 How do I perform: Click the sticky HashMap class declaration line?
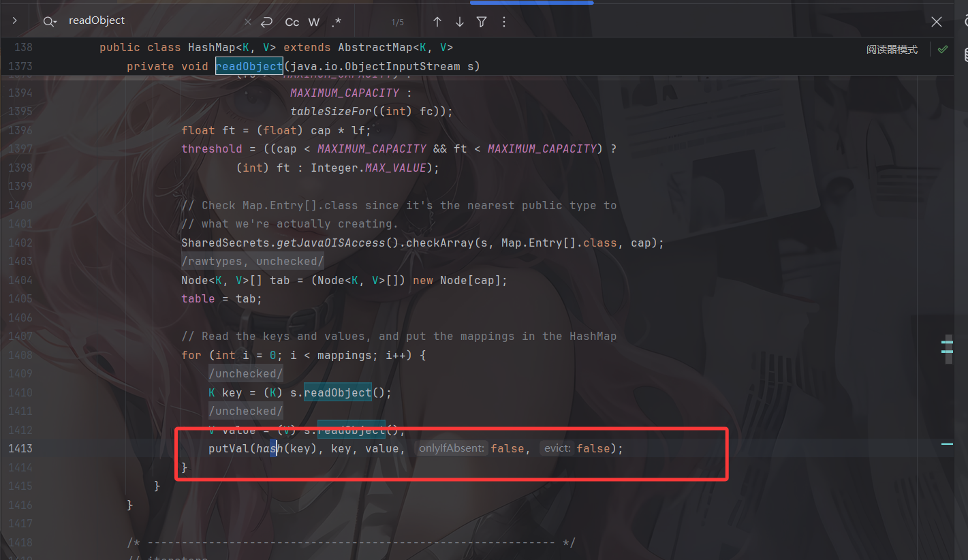click(276, 48)
